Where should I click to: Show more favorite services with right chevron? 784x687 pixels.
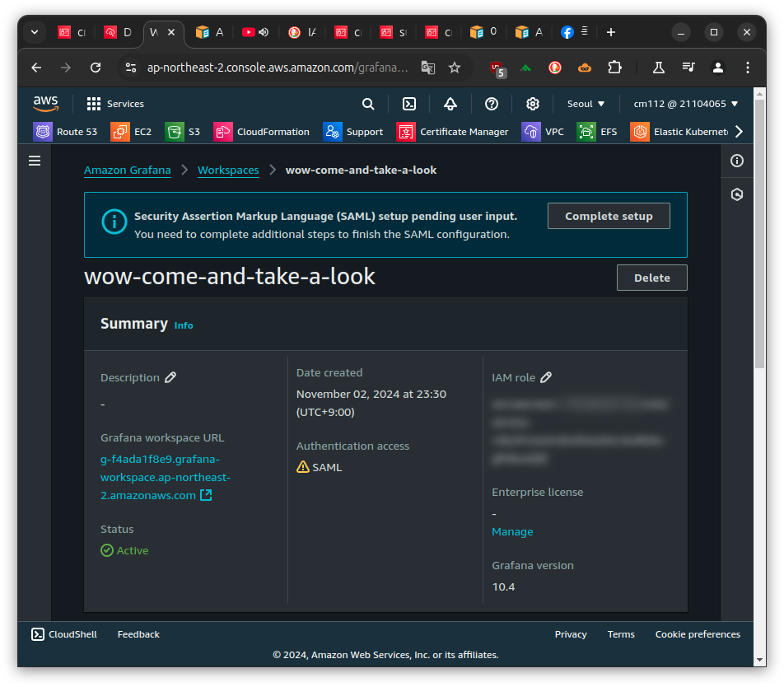[x=739, y=132]
